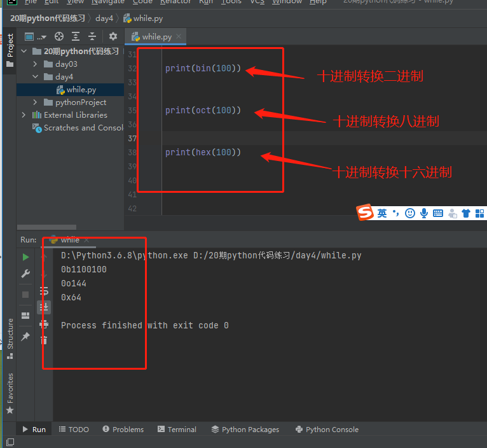Image resolution: width=487 pixels, height=448 pixels.
Task: Click the Restore Layout icon in Run panel
Action: point(25,316)
